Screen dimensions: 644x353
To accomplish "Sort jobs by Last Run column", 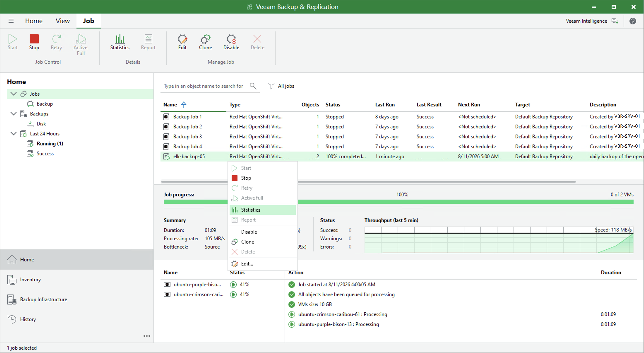I will 385,105.
